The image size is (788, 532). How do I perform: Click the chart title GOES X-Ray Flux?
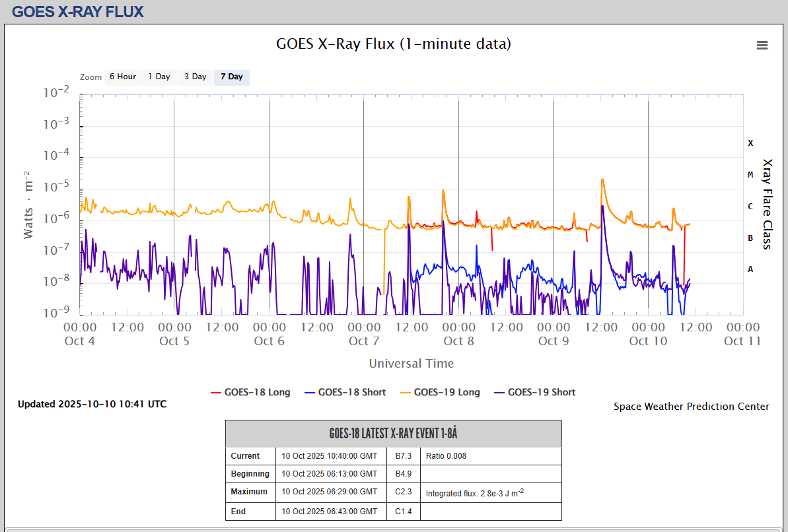click(393, 44)
